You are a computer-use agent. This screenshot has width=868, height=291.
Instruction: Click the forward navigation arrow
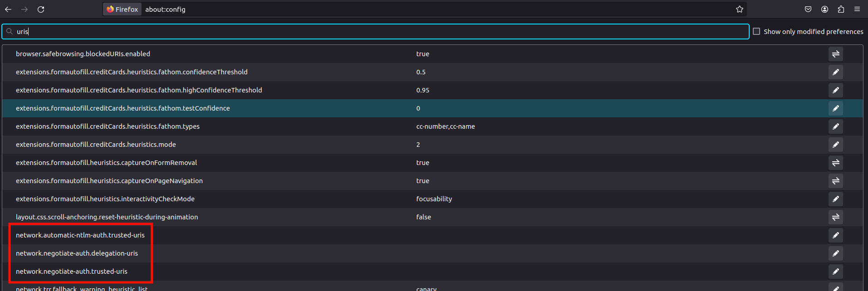pyautogui.click(x=24, y=9)
